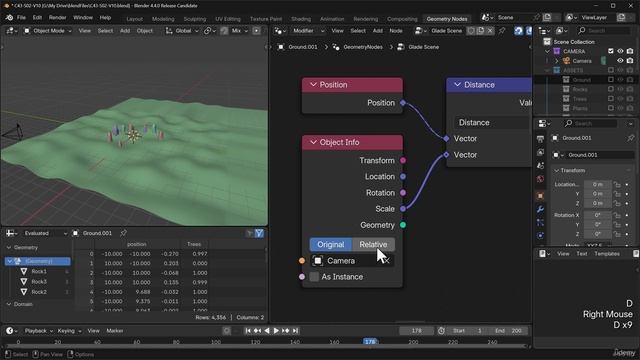Hide the Camera object with eye icon
The width and height of the screenshot is (640, 360).
(x=620, y=61)
